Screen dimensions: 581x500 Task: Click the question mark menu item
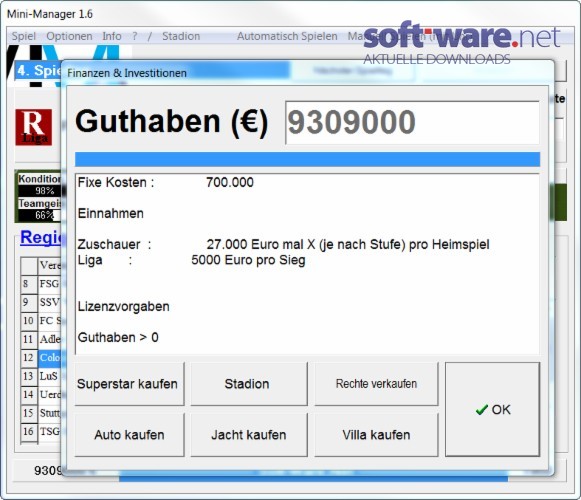[135, 36]
